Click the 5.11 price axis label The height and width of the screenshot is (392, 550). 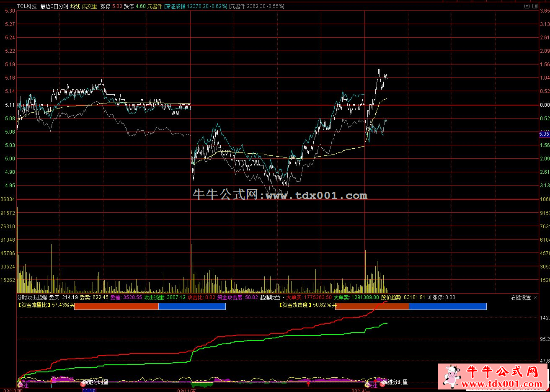click(x=10, y=105)
